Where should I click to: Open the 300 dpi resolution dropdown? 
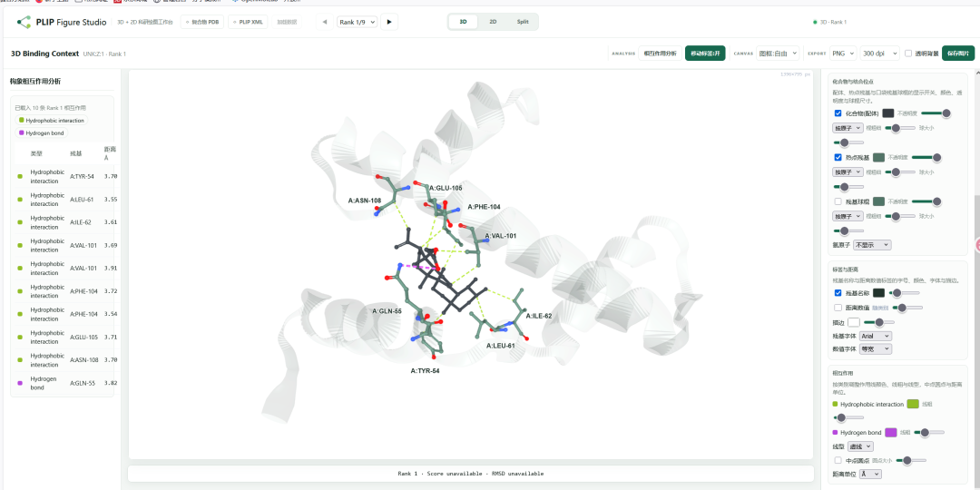879,54
